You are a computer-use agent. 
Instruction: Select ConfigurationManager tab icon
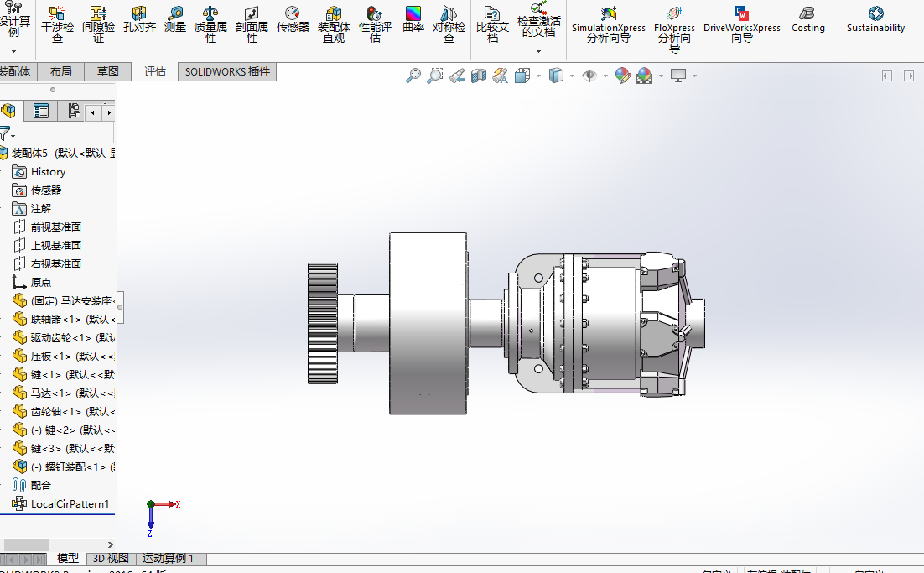click(x=73, y=111)
